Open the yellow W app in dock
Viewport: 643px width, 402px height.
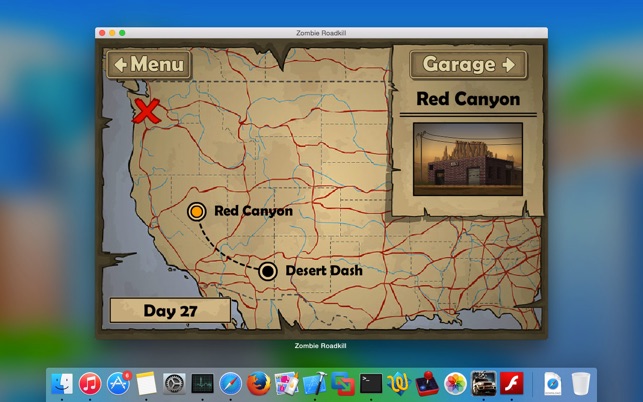click(x=399, y=384)
